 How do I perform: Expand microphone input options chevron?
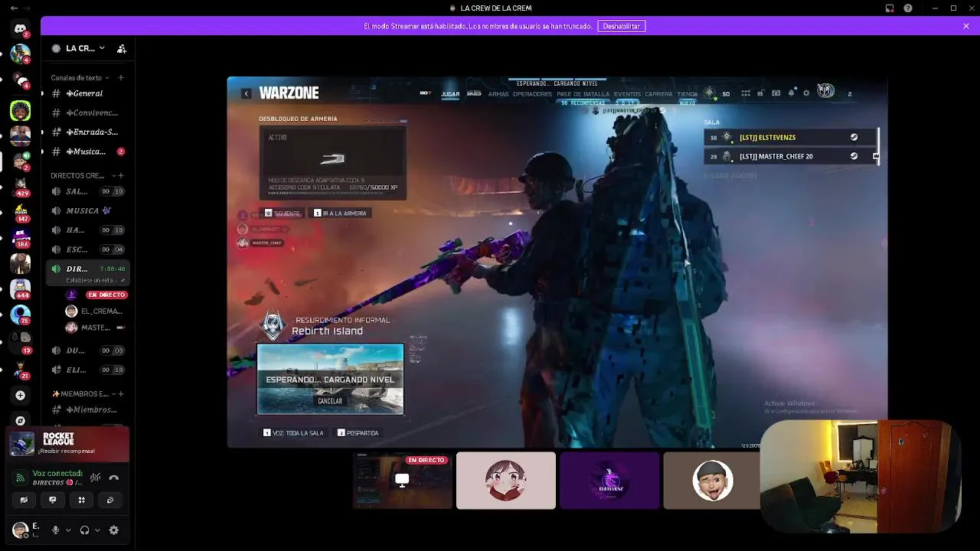pyautogui.click(x=68, y=530)
